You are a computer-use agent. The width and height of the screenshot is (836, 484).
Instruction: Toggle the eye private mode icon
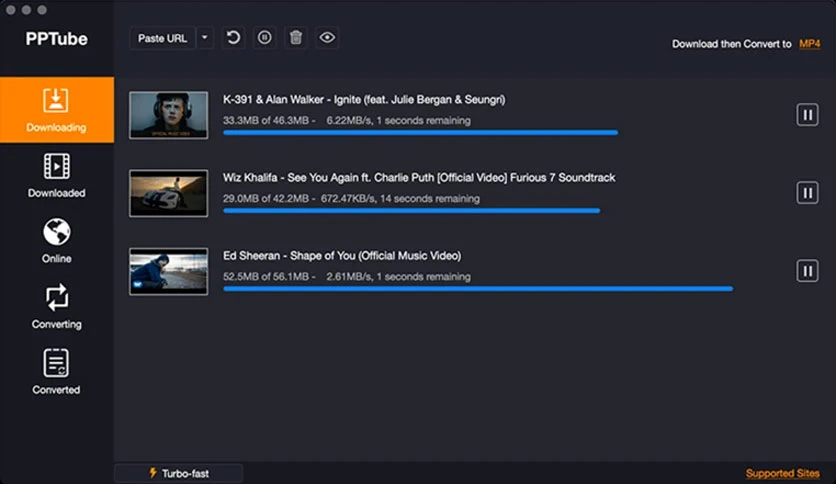[327, 38]
